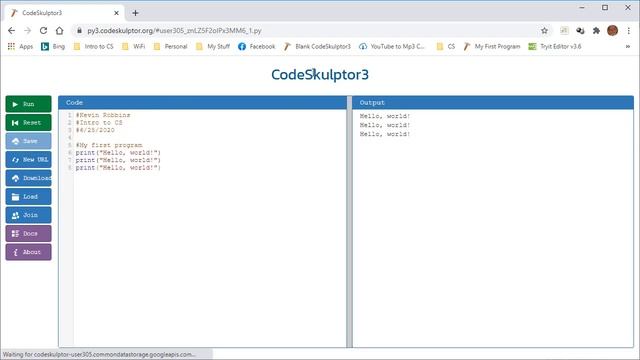Viewport: 640px width, 360px height.
Task: Open the WiFi bookmark folder
Action: [133, 47]
